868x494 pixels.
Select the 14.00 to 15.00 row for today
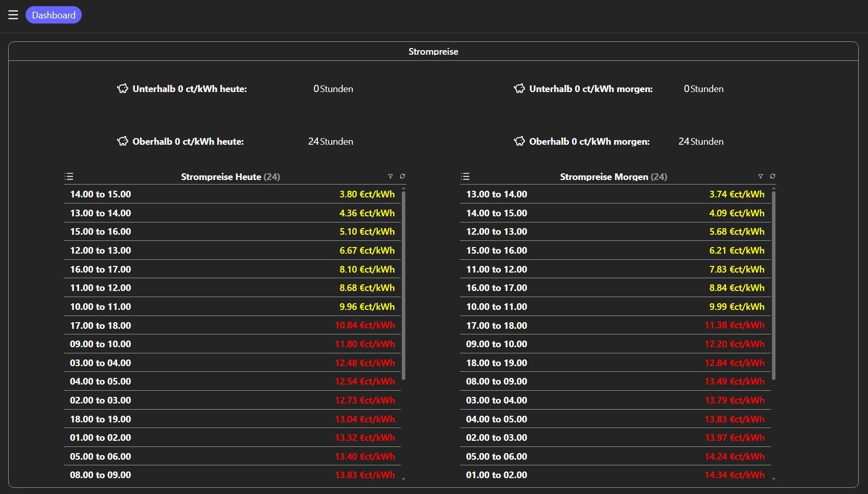click(232, 194)
